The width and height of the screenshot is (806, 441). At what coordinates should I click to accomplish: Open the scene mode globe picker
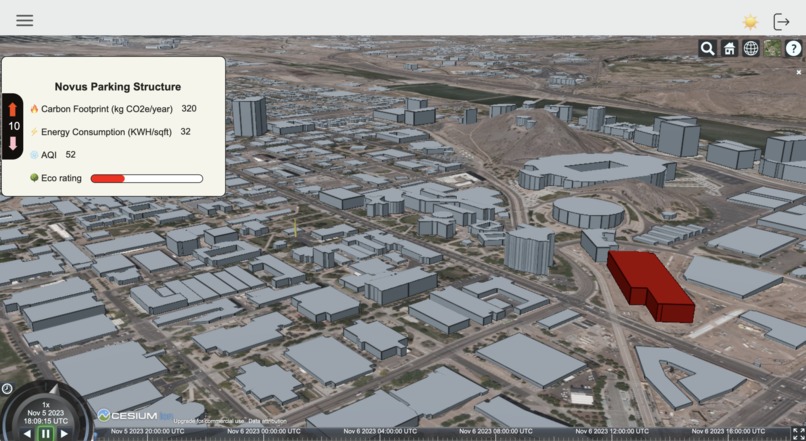[x=750, y=48]
